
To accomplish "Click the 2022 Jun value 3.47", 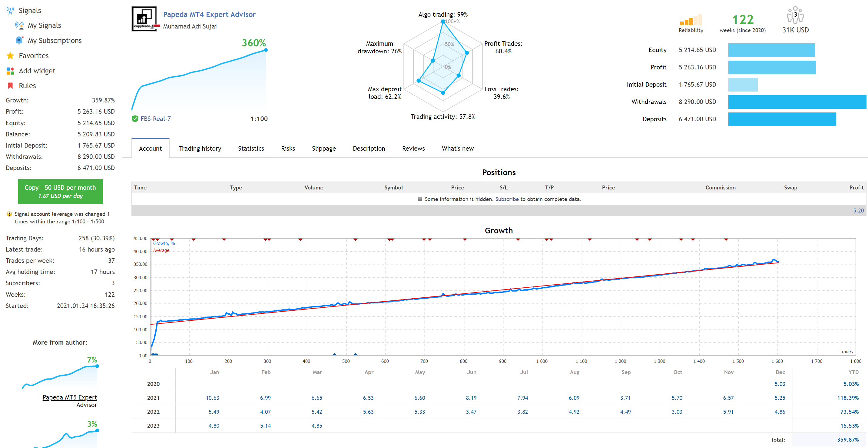I will click(x=471, y=412).
